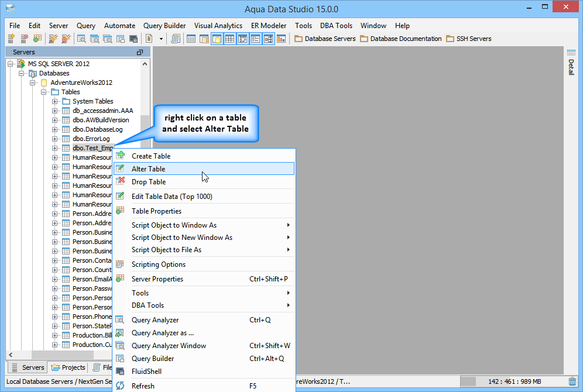Viewport: 583px width, 392px height.
Task: Click the memory usage indicator in status bar
Action: [x=513, y=381]
